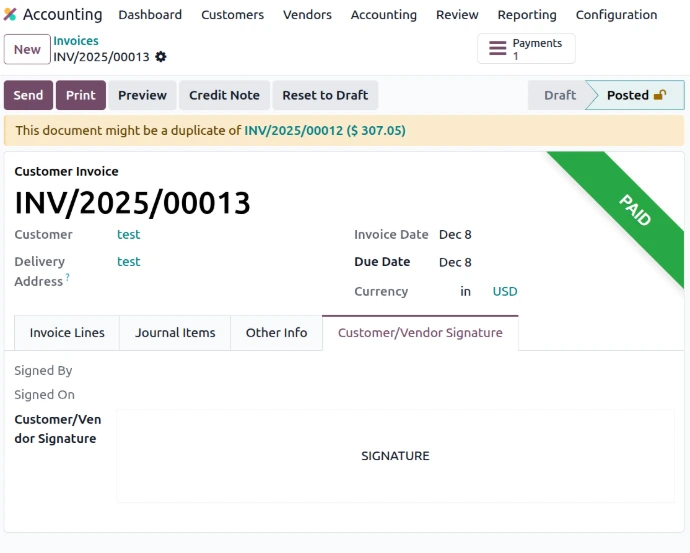Switch to the Other Info tab
This screenshot has height=553, width=690.
click(276, 333)
